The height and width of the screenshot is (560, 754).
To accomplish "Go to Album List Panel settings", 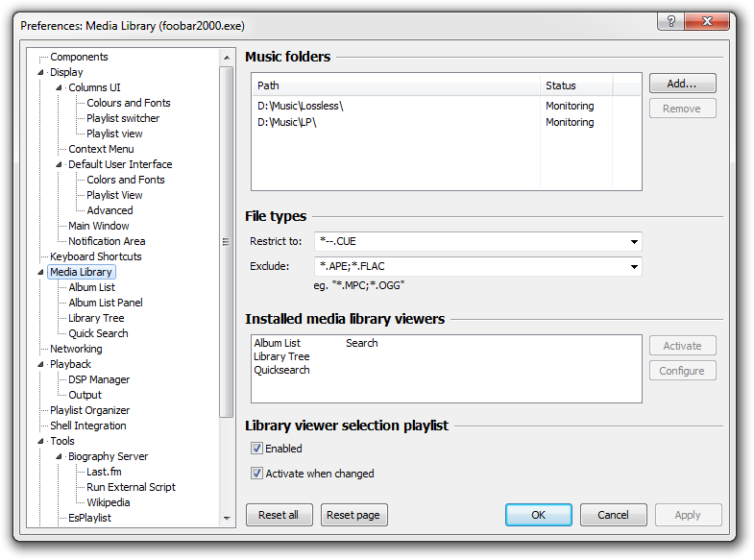I will [x=106, y=303].
